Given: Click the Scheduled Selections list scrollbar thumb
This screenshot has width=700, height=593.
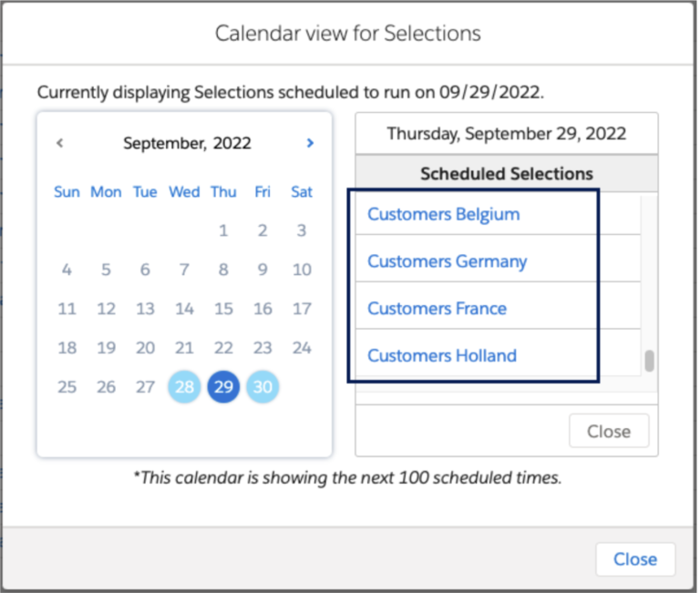Looking at the screenshot, I should 650,361.
